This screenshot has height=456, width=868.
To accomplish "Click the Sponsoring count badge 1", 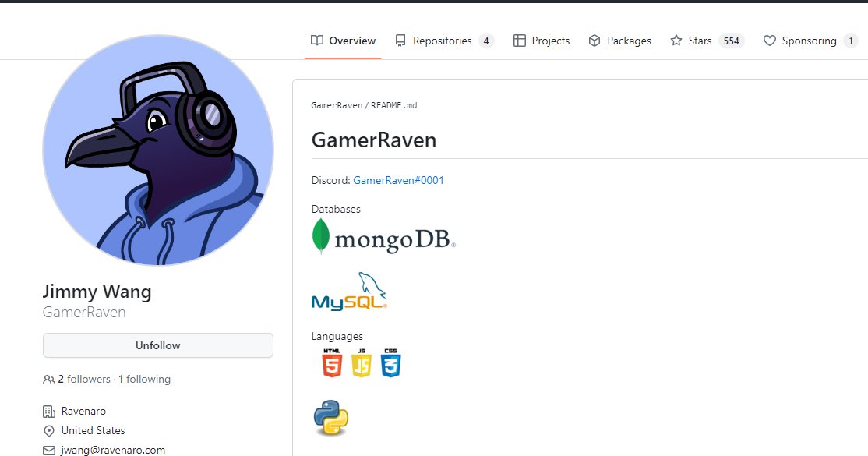I will click(851, 41).
